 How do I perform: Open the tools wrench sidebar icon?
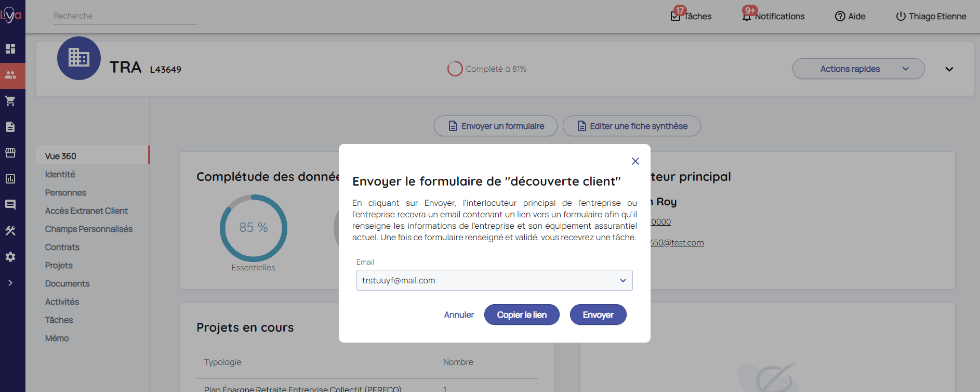10,231
